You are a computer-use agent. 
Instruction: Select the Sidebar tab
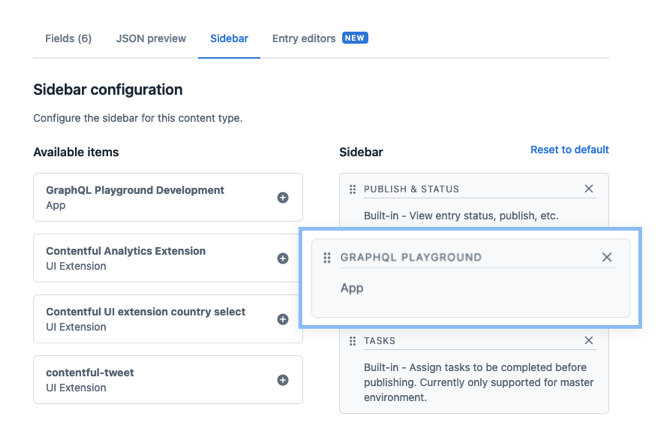click(229, 38)
